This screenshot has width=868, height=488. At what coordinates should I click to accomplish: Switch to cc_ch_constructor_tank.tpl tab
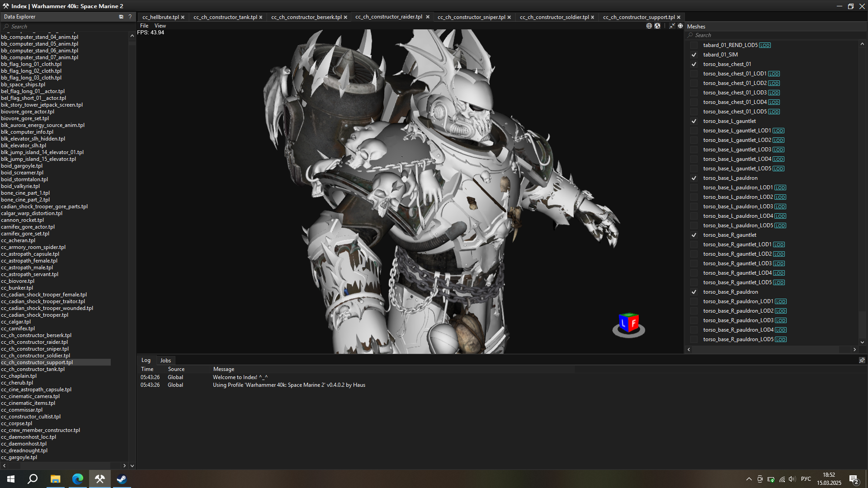pos(225,17)
